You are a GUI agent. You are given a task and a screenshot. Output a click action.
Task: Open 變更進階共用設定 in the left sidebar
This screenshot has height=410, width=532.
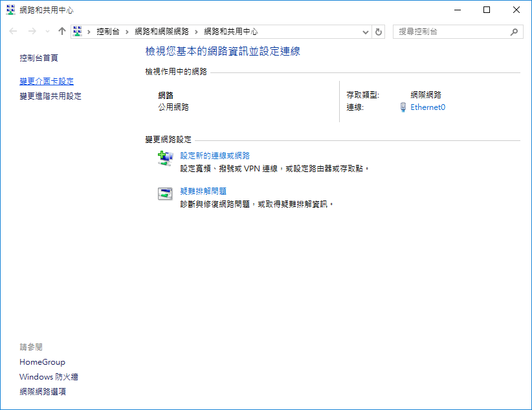pos(50,96)
